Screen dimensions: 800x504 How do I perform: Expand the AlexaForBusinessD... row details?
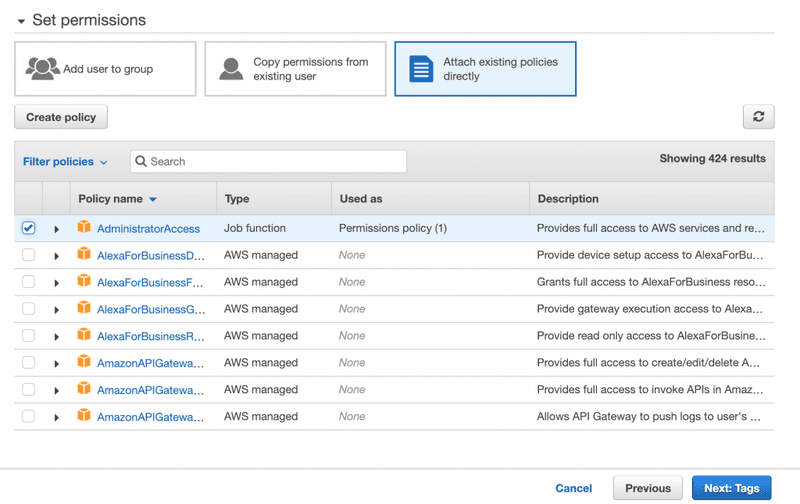(57, 256)
